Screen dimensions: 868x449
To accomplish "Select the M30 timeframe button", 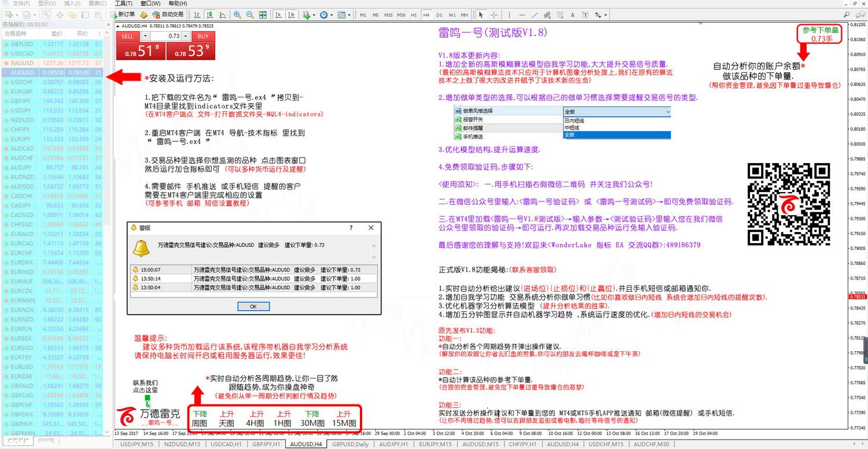I will (401, 14).
